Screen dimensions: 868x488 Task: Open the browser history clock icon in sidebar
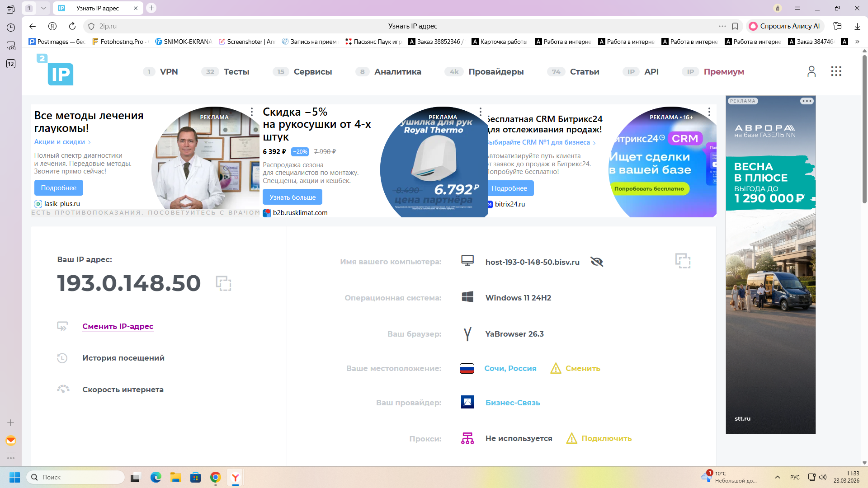click(11, 28)
